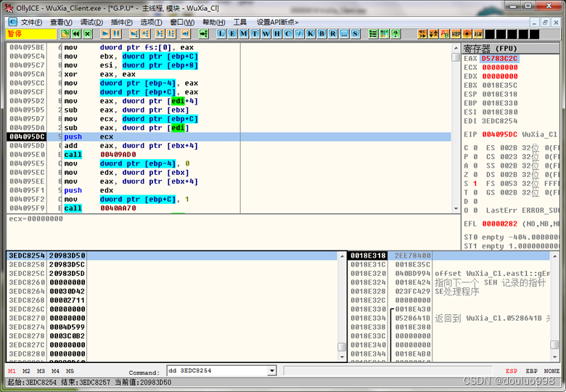Select the S flag value 1

(475, 184)
